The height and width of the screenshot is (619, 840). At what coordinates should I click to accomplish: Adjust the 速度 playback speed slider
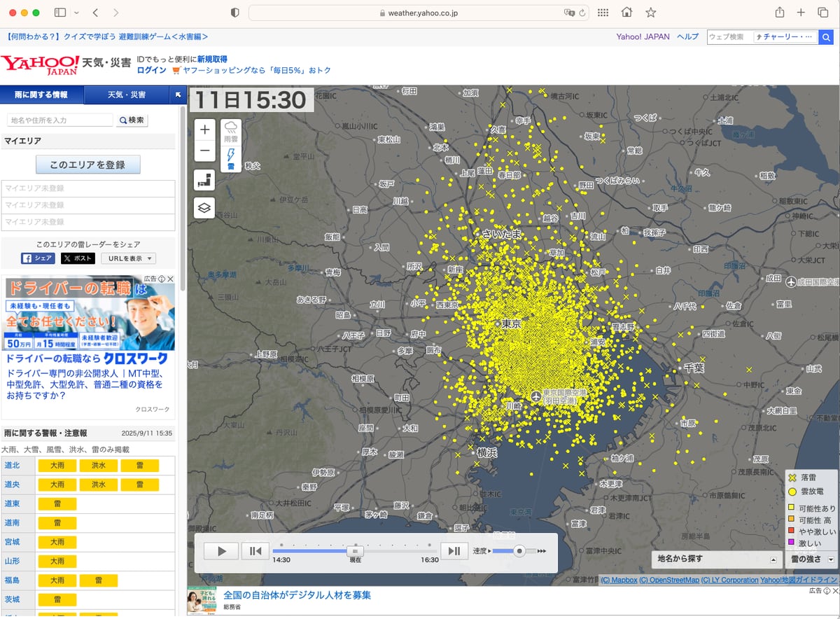519,551
